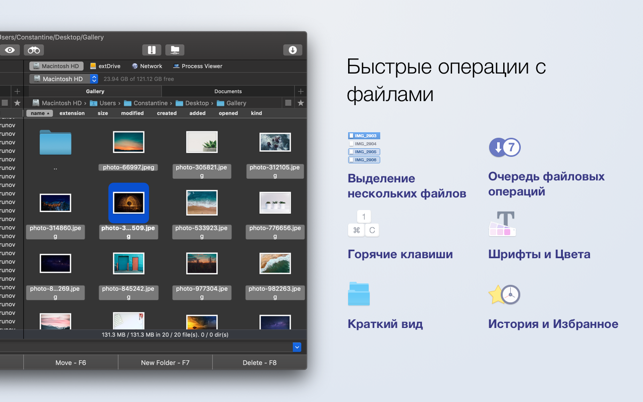Sort files by opened date
Image resolution: width=643 pixels, height=402 pixels.
(x=228, y=113)
